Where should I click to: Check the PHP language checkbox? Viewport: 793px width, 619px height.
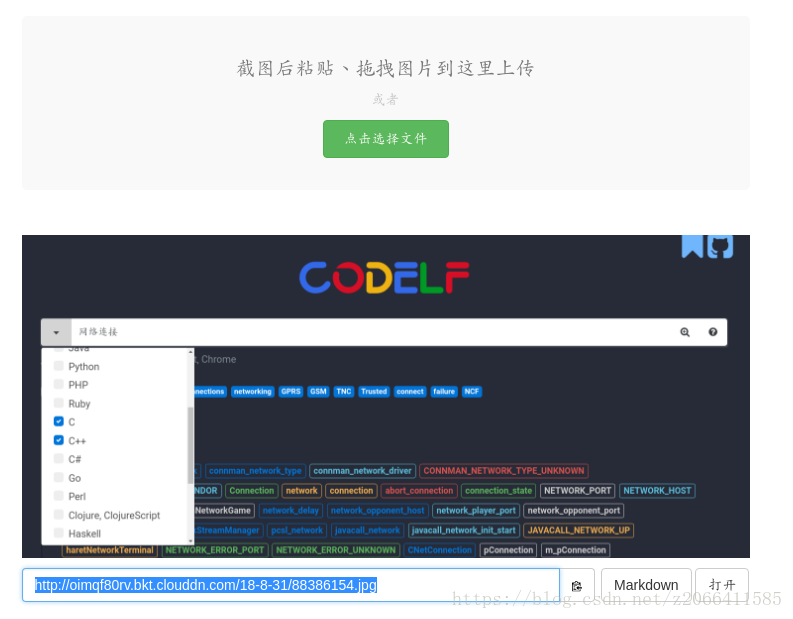[x=59, y=384]
